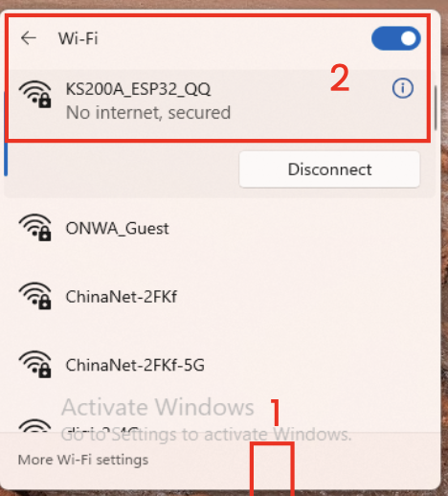The height and width of the screenshot is (496, 448).
Task: Click the "No internet, secured" status text
Action: [x=148, y=113]
